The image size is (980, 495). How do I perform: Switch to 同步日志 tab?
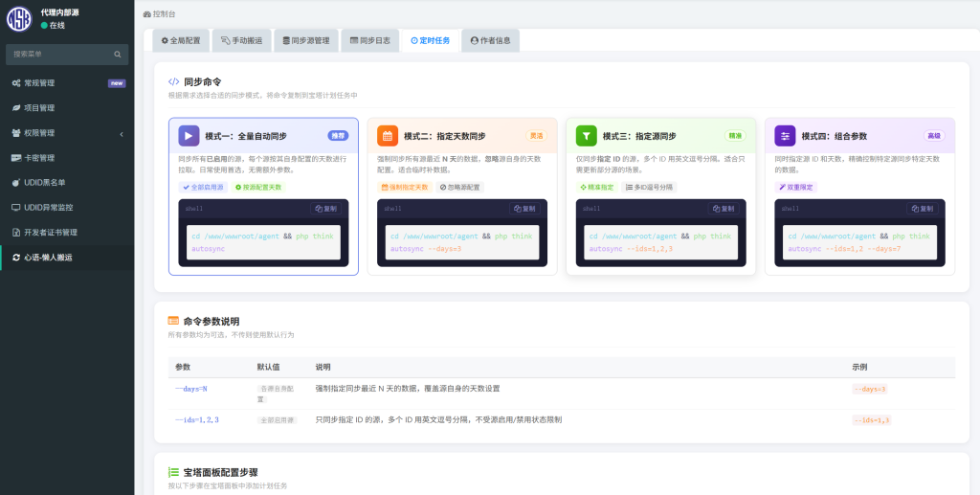tap(370, 40)
